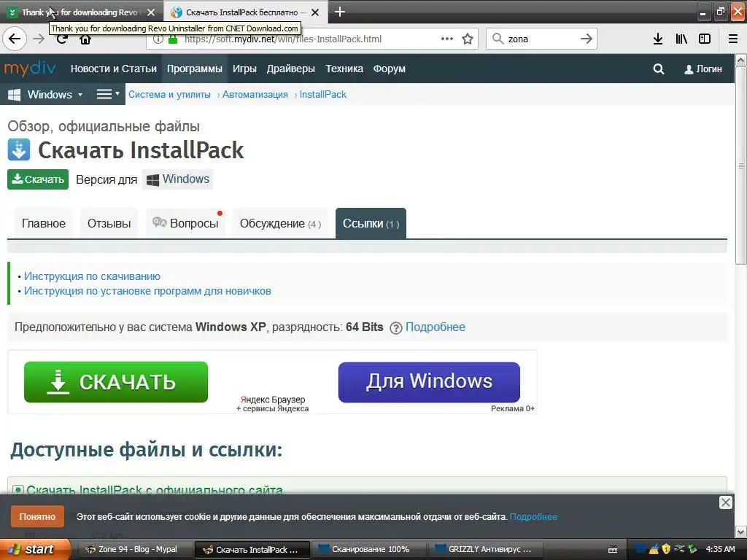Open installation guide for новичков link
747x560 pixels.
[x=147, y=291]
